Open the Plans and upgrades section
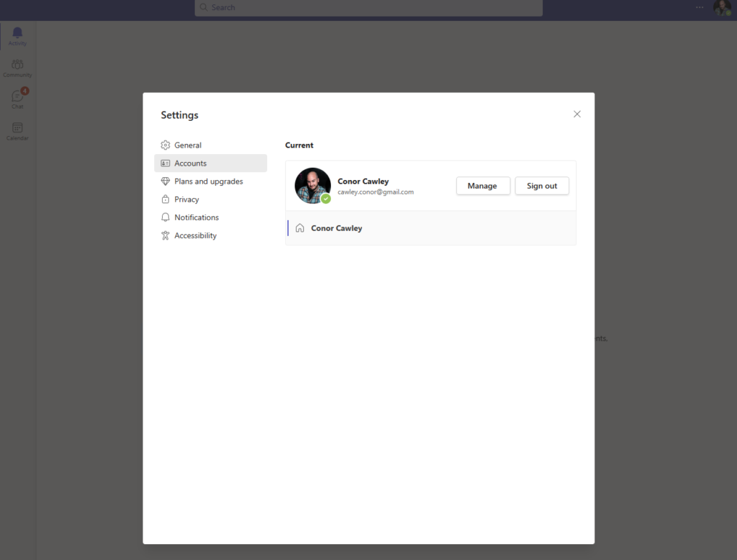Screen dimensions: 737x560 pyautogui.click(x=209, y=181)
